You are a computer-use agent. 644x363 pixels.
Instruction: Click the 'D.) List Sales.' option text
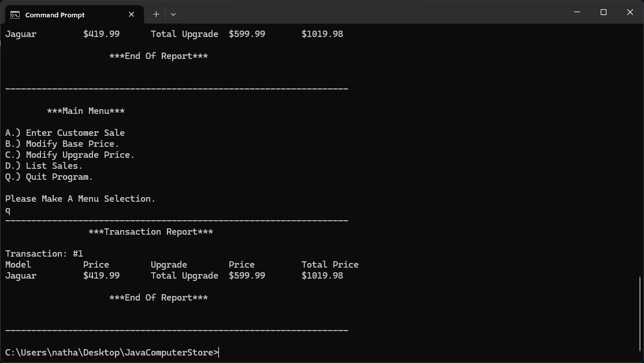point(44,165)
